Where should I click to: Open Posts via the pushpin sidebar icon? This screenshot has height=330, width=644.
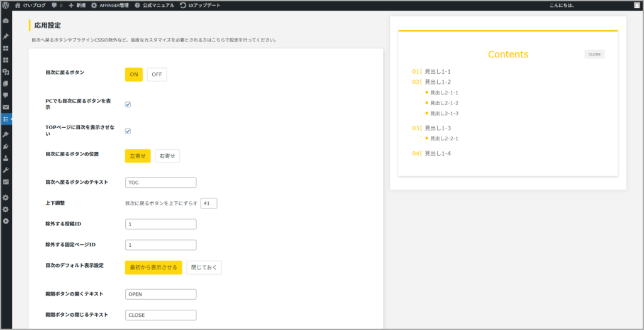tap(6, 37)
